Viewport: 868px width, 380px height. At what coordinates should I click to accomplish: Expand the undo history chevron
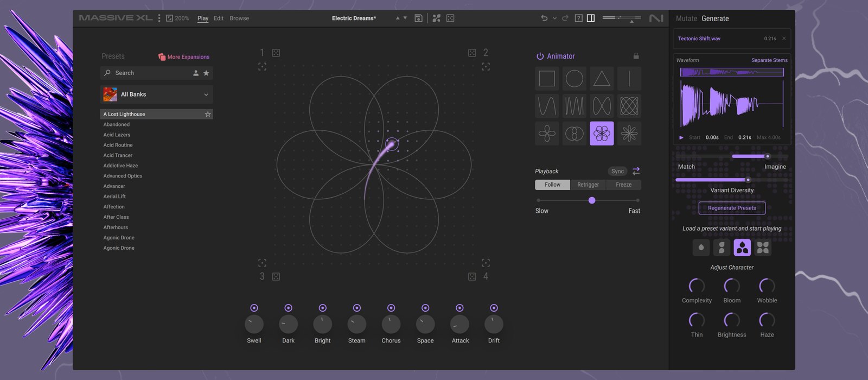[554, 18]
